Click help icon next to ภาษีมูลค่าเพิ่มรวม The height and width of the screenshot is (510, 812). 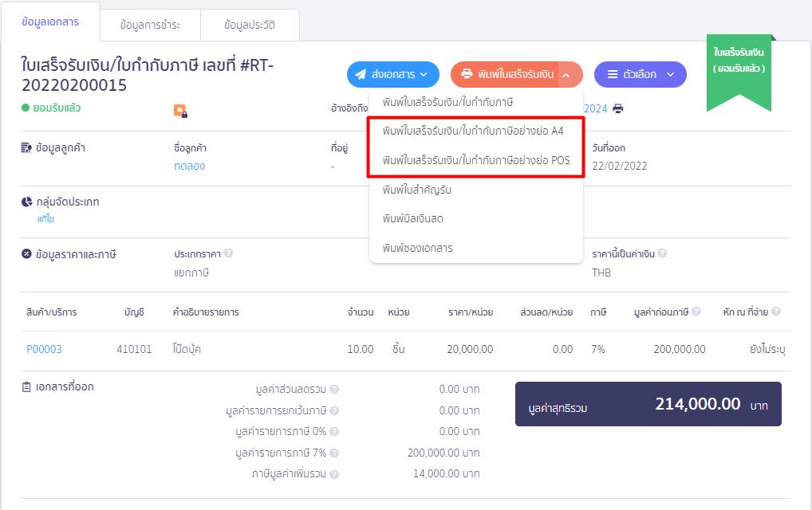tap(334, 474)
